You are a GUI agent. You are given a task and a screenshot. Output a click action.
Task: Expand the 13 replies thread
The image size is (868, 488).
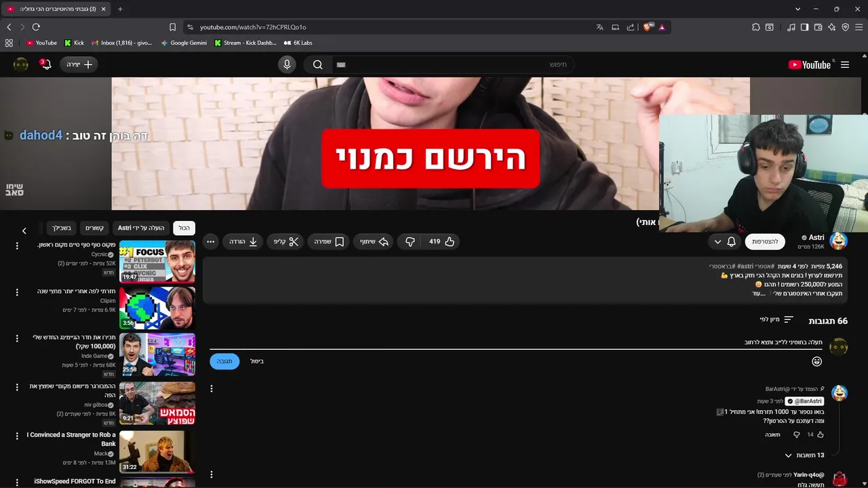pyautogui.click(x=804, y=455)
